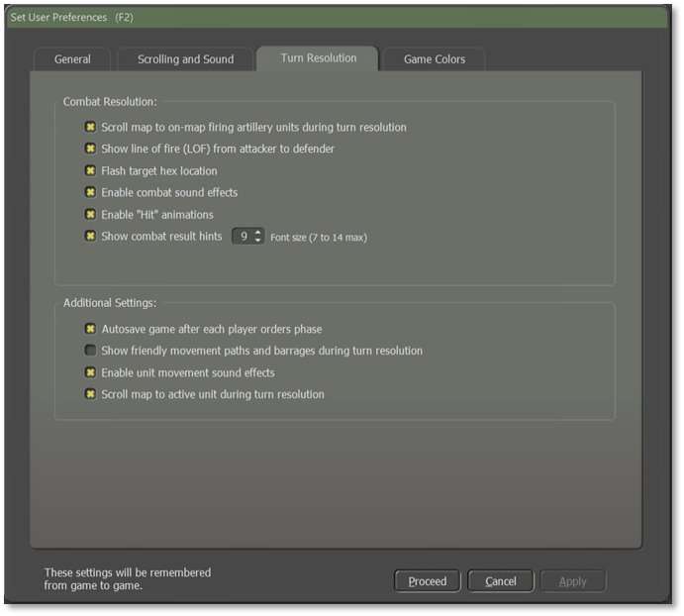
Task: Increase combat hint font size with up arrow
Action: (x=258, y=233)
